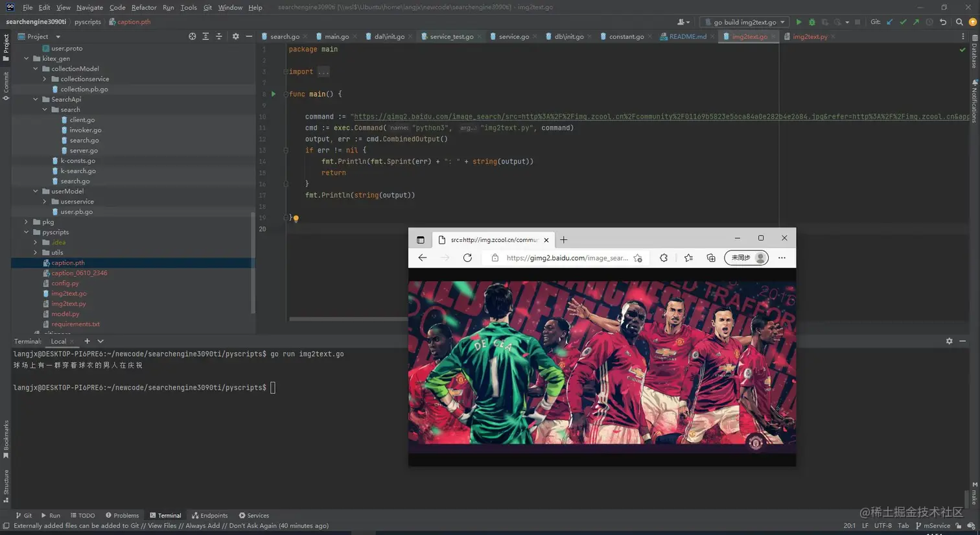
Task: Click the editor horizontal scrollbar
Action: [x=349, y=318]
